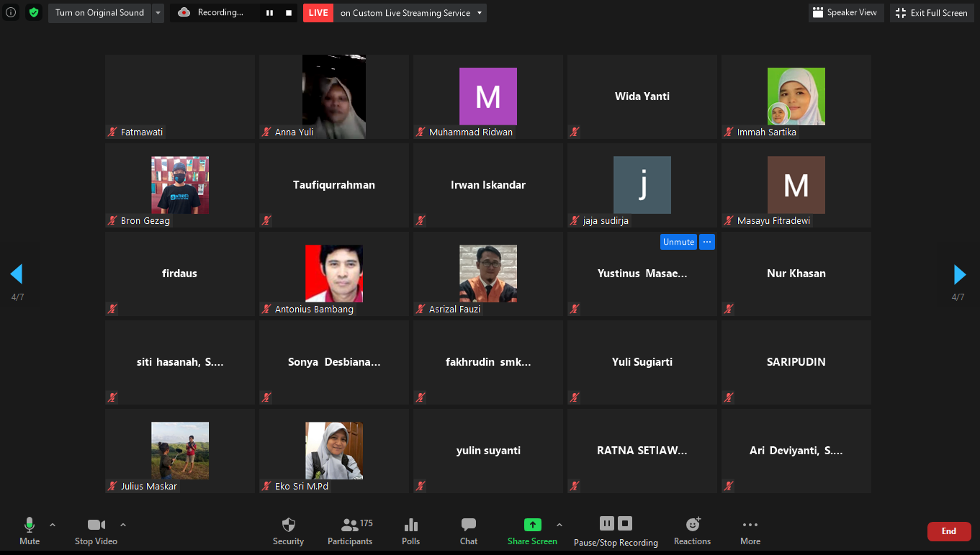Open the Security shield icon
Screen dimensions: 980x555
tap(288, 525)
